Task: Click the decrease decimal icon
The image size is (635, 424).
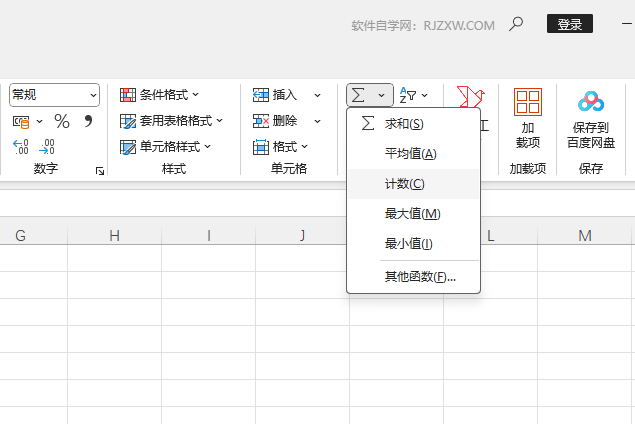Action: click(46, 147)
